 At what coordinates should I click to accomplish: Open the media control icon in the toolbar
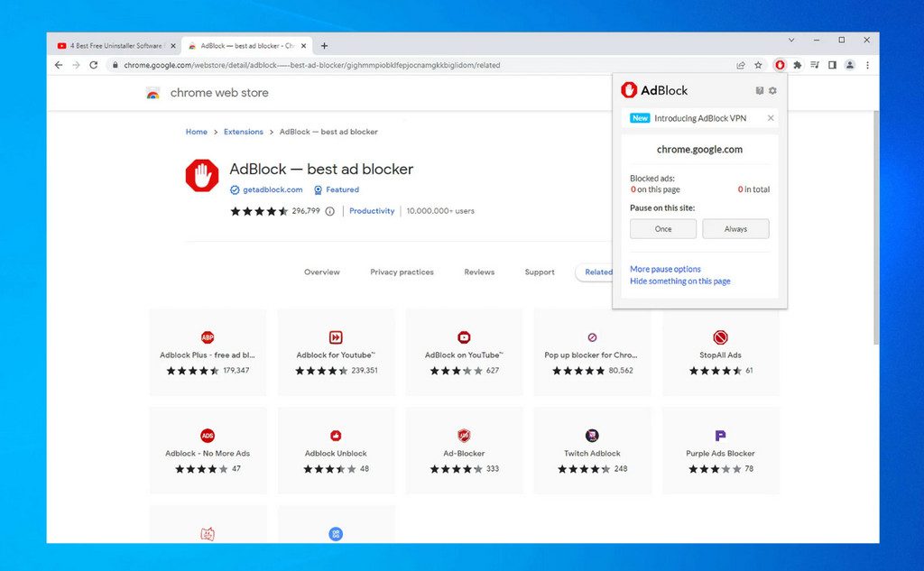pos(815,65)
